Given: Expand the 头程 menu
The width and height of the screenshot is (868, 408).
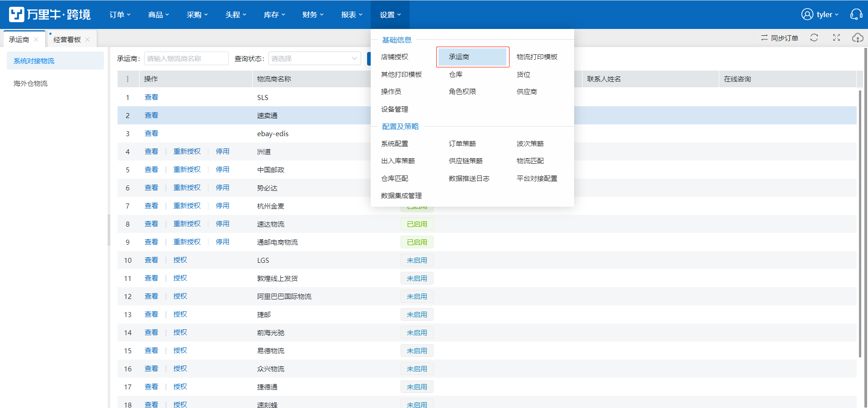Looking at the screenshot, I should coord(236,14).
